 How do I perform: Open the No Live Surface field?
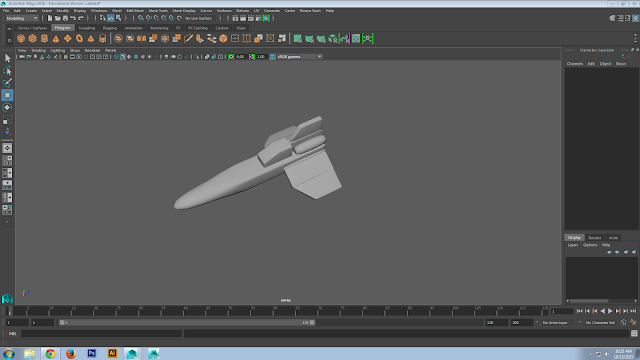tap(199, 18)
